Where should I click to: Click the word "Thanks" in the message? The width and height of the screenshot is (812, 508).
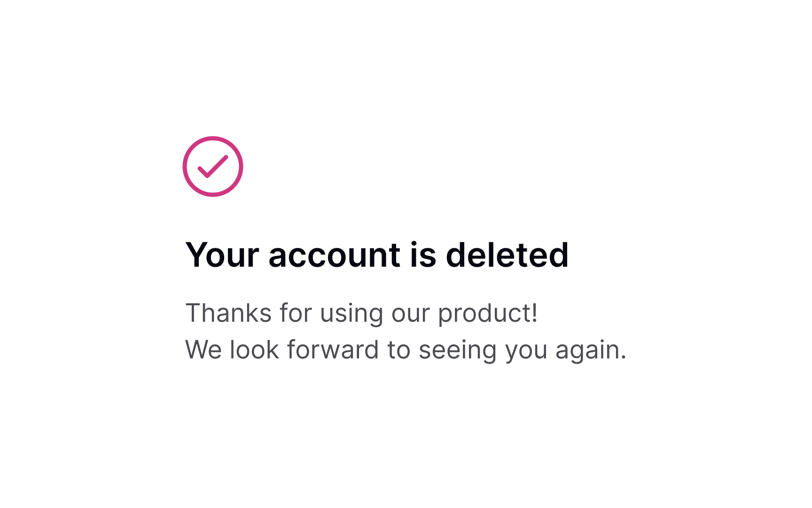click(228, 313)
